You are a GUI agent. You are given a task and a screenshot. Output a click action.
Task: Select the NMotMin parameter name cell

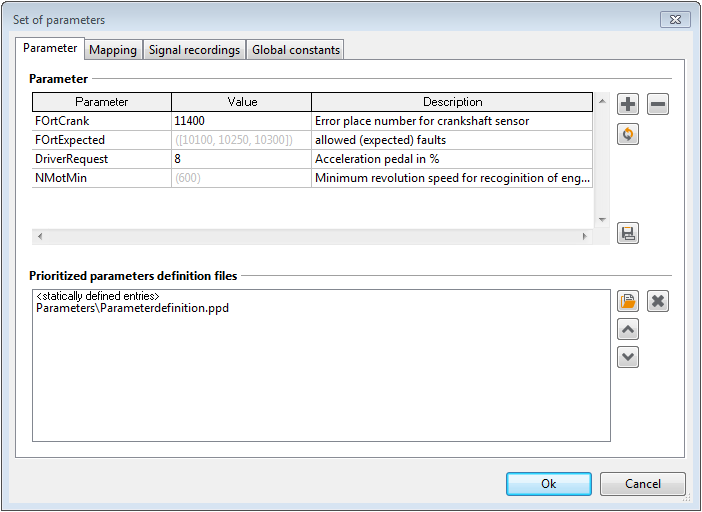pyautogui.click(x=102, y=178)
